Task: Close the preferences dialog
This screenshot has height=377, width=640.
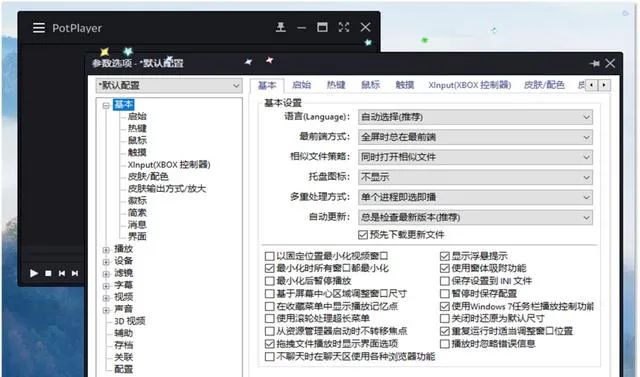Action: tap(610, 63)
